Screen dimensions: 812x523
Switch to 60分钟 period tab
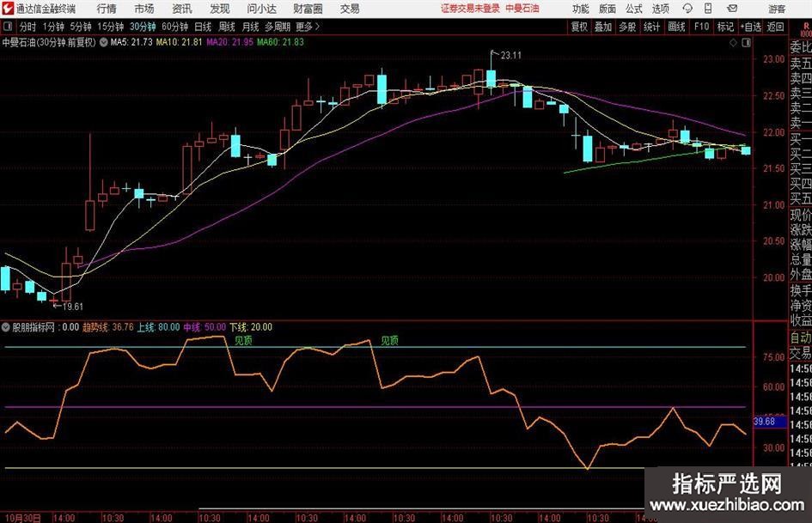(x=175, y=27)
